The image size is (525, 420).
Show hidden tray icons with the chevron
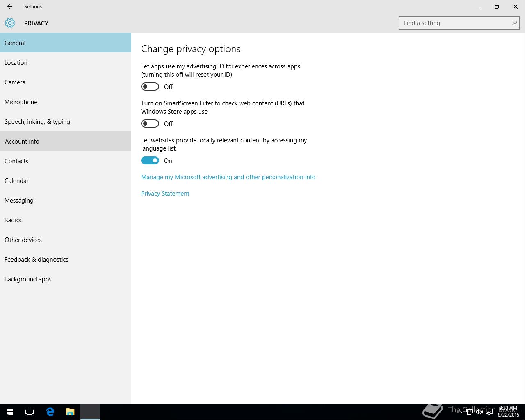(x=460, y=412)
